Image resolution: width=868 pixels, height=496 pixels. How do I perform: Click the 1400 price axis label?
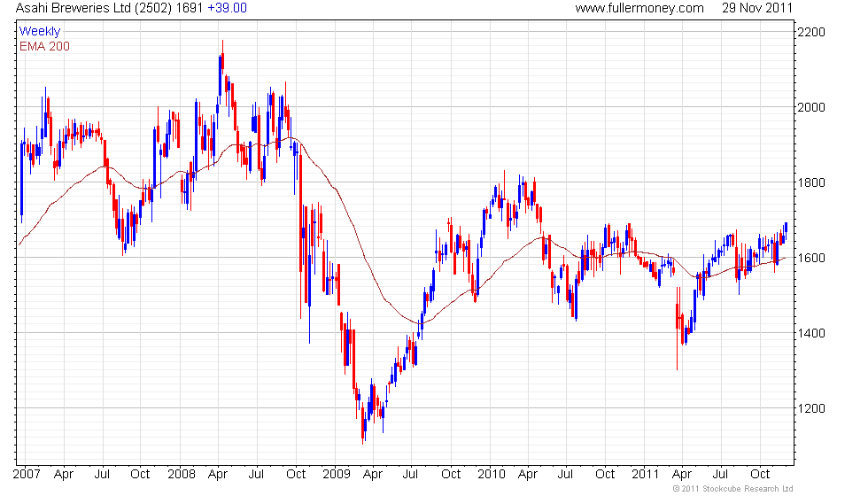811,333
